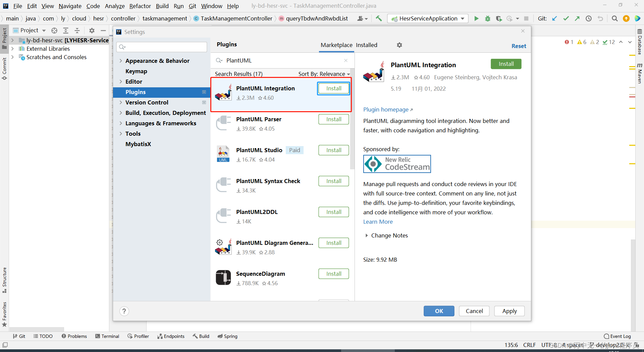Expand ly-bd-hesr-svc project tree node
Screen dimensions: 644x352
(x=13, y=40)
